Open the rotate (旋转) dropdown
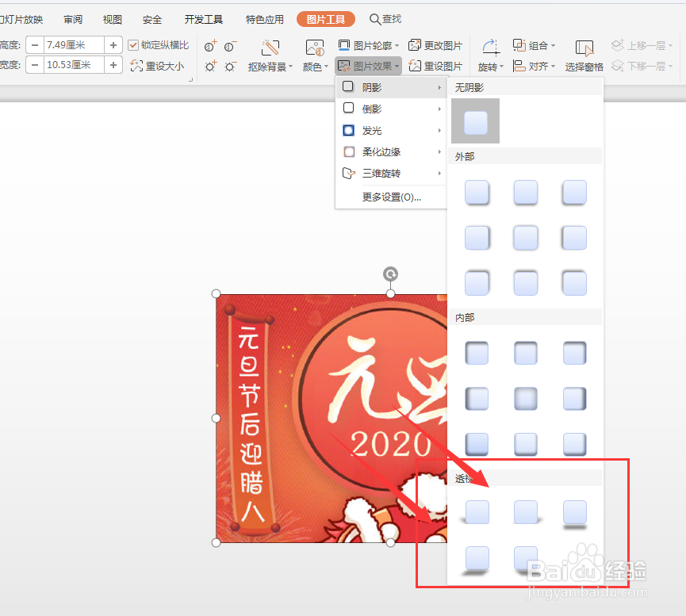 [490, 55]
